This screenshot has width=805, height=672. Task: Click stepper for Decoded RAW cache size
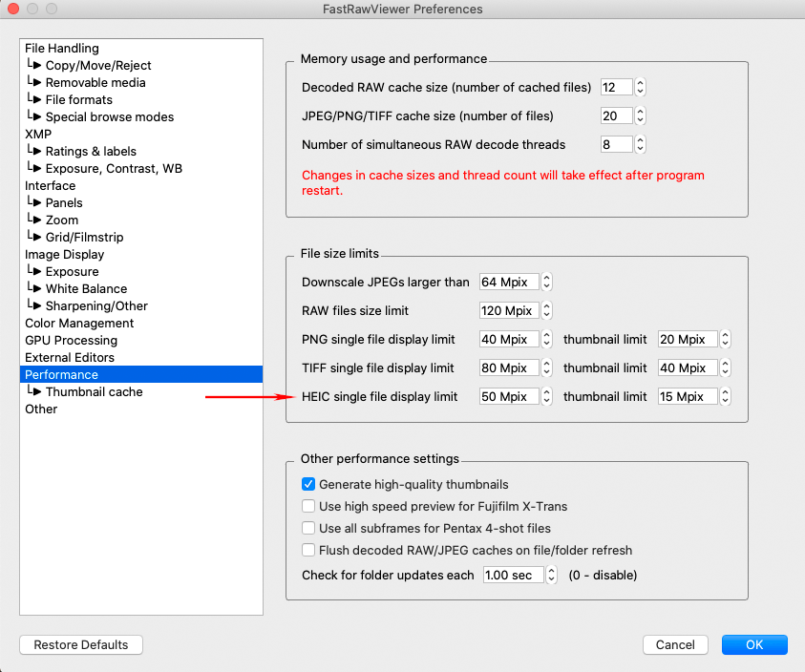(x=640, y=88)
